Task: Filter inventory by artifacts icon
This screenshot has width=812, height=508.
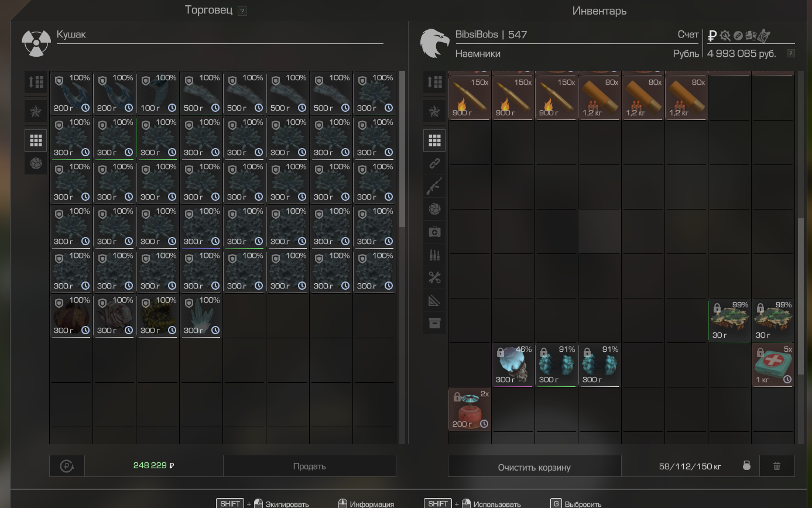Action: 434,209
